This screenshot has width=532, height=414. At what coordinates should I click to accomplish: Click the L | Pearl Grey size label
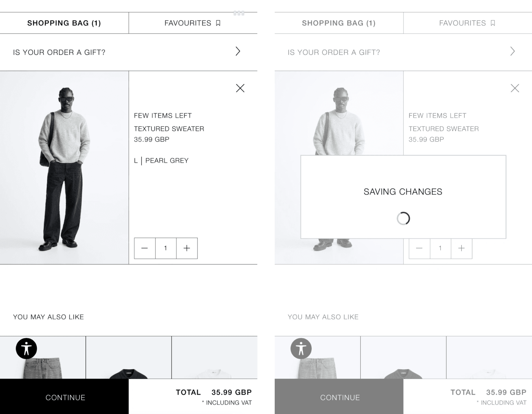[x=161, y=161]
